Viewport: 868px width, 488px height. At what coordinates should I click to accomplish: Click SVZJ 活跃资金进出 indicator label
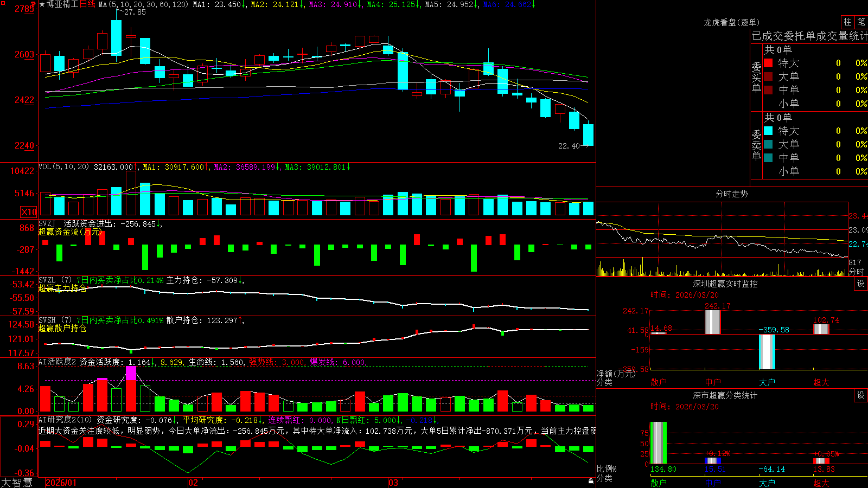(x=98, y=223)
